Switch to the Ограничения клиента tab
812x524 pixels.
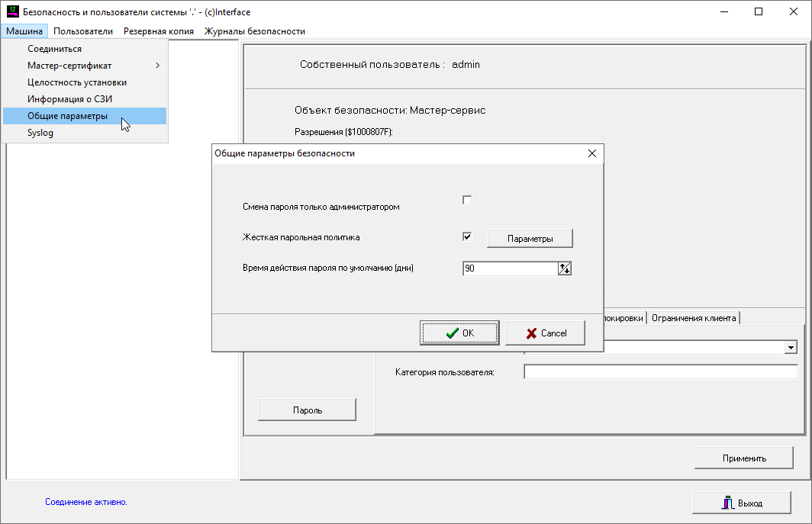tap(694, 318)
